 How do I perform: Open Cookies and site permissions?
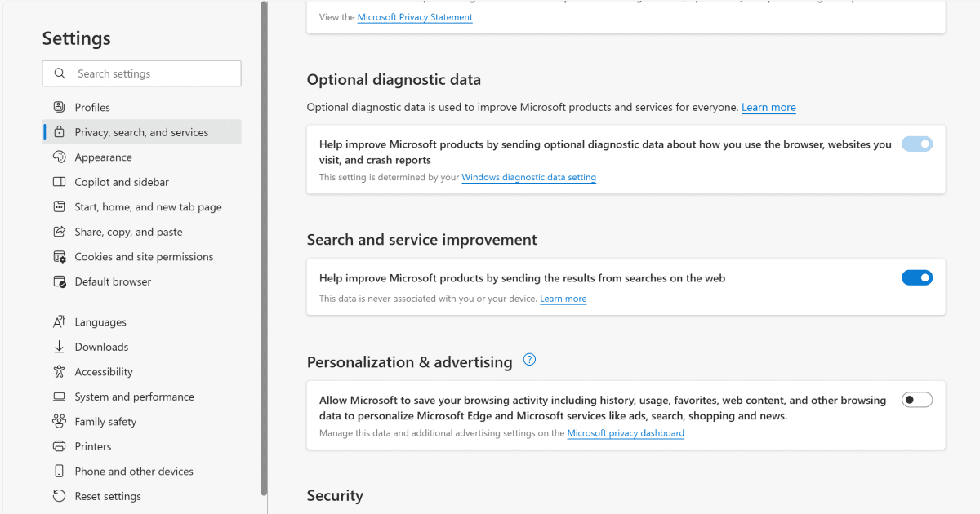142,256
